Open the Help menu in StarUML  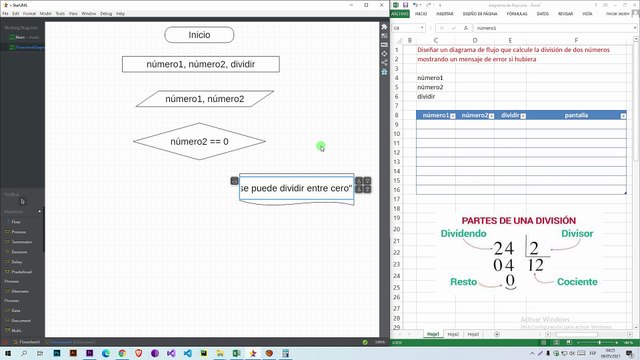pyautogui.click(x=120, y=13)
